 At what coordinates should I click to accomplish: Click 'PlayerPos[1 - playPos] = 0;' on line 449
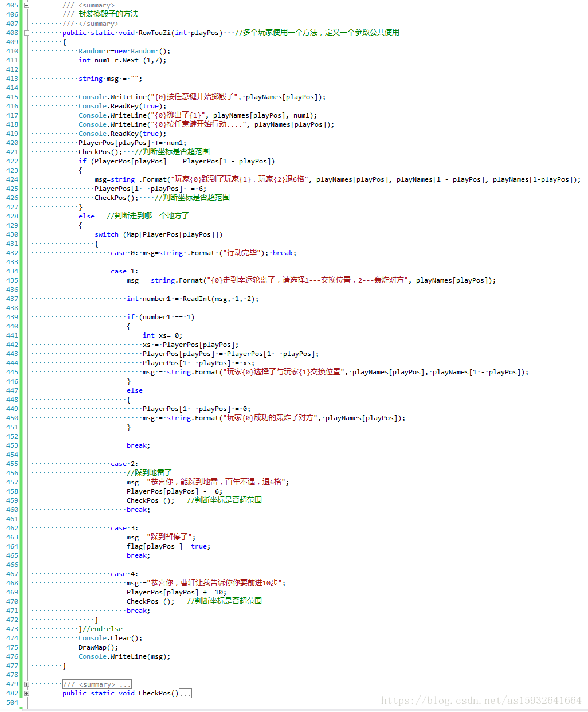(x=197, y=409)
